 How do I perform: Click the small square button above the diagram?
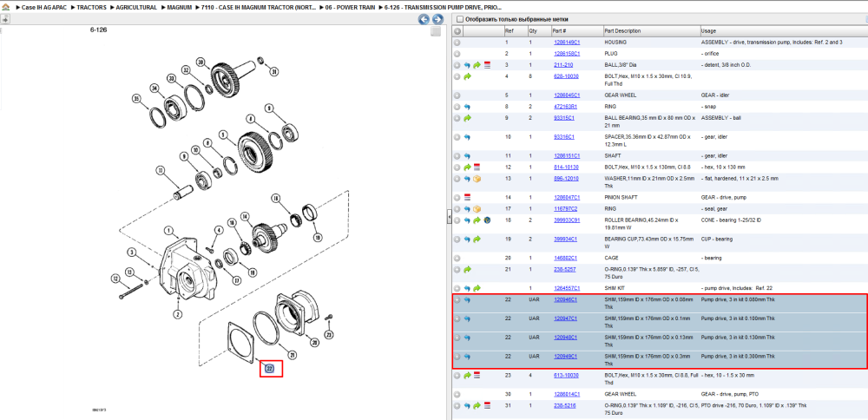click(437, 31)
